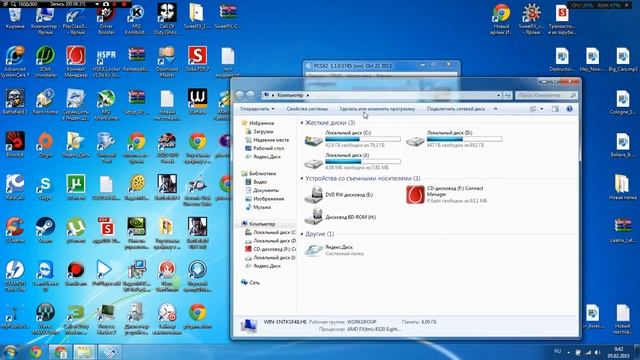Open the Windows Start button
This screenshot has width=640, height=360.
pyautogui.click(x=10, y=352)
